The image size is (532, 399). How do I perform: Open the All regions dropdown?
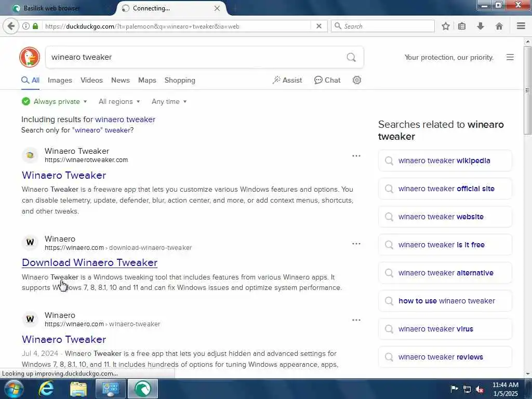click(119, 101)
